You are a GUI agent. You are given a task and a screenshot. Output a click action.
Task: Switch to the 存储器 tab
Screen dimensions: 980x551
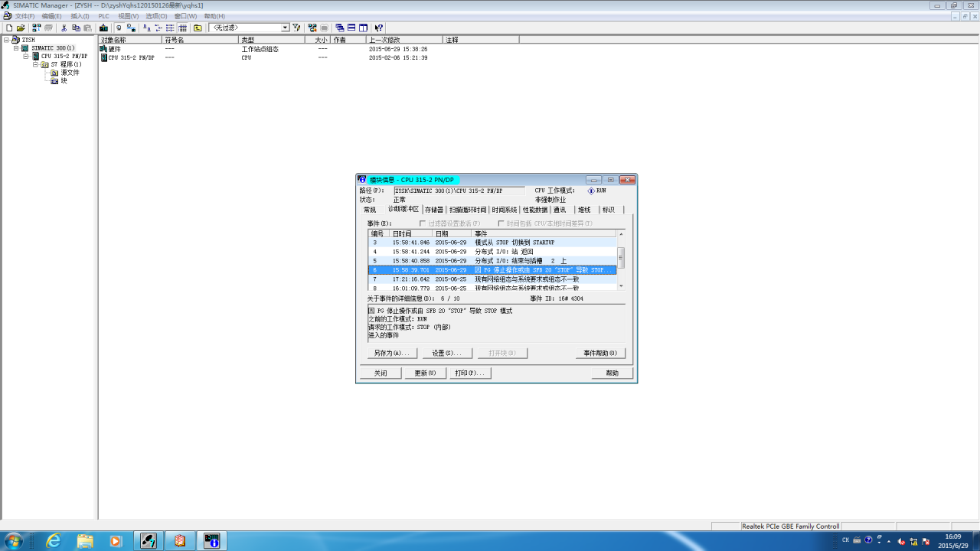tap(434, 210)
